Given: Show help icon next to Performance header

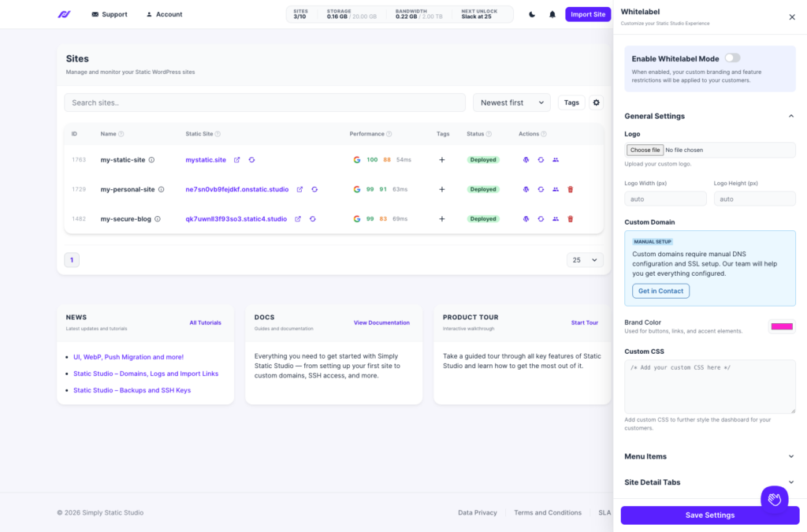Looking at the screenshot, I should tap(389, 134).
